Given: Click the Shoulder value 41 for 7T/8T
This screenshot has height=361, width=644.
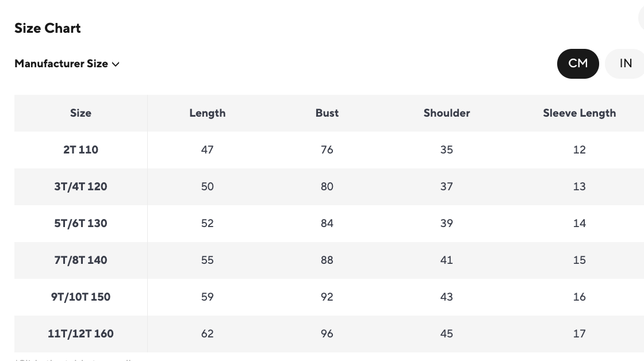Looking at the screenshot, I should click(x=447, y=260).
